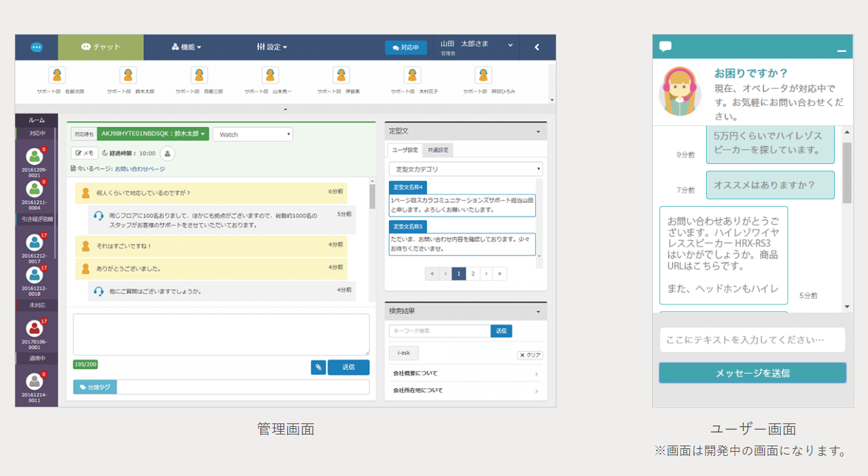Click operator avatar 佐藤次郎
868x476 pixels.
pyautogui.click(x=57, y=75)
